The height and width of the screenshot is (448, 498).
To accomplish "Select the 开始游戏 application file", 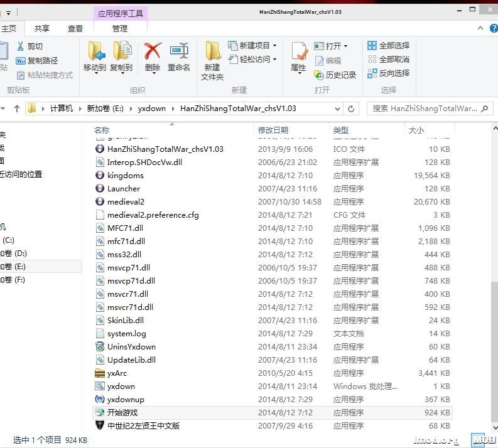I will coord(122,412).
